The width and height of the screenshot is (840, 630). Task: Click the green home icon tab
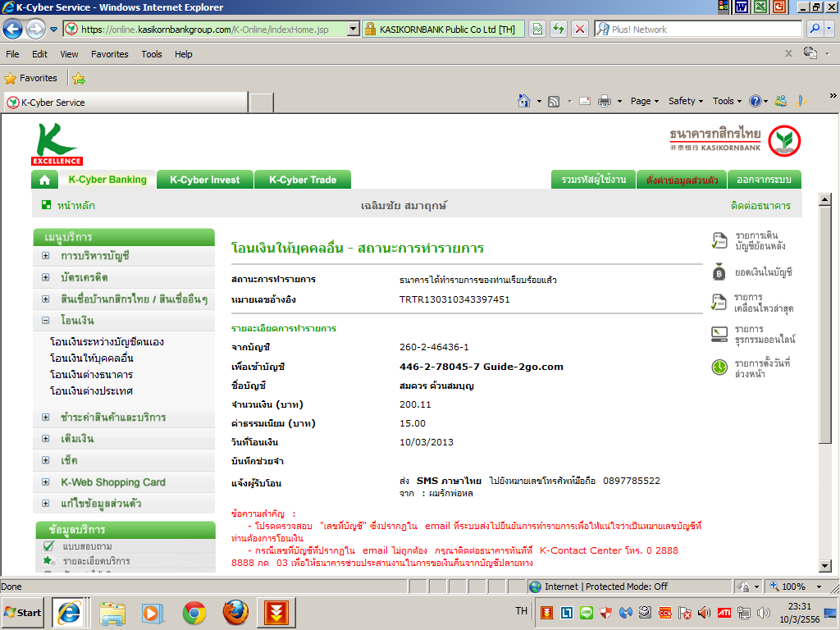(x=45, y=180)
